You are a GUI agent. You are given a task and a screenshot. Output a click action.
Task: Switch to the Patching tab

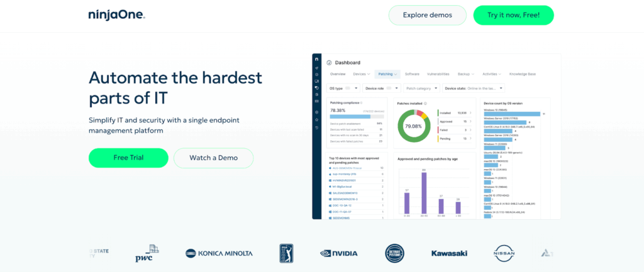point(387,74)
